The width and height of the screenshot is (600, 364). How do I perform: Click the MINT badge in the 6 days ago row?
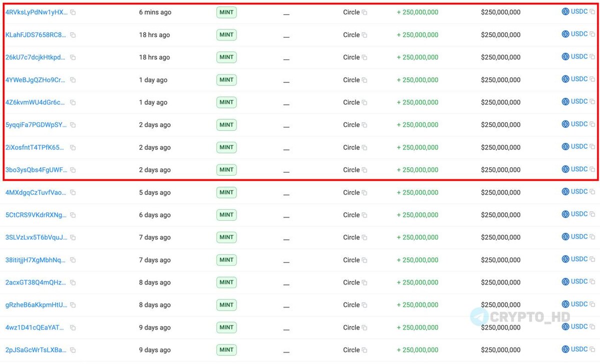(226, 215)
